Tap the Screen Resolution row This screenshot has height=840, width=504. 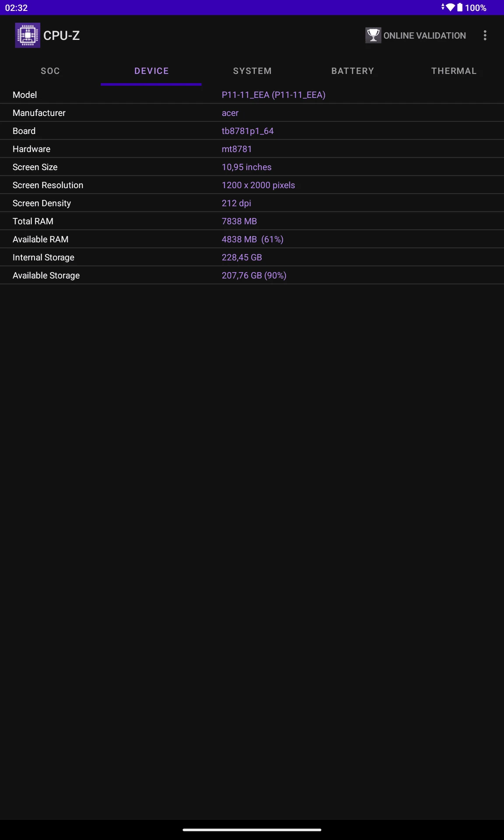(252, 185)
